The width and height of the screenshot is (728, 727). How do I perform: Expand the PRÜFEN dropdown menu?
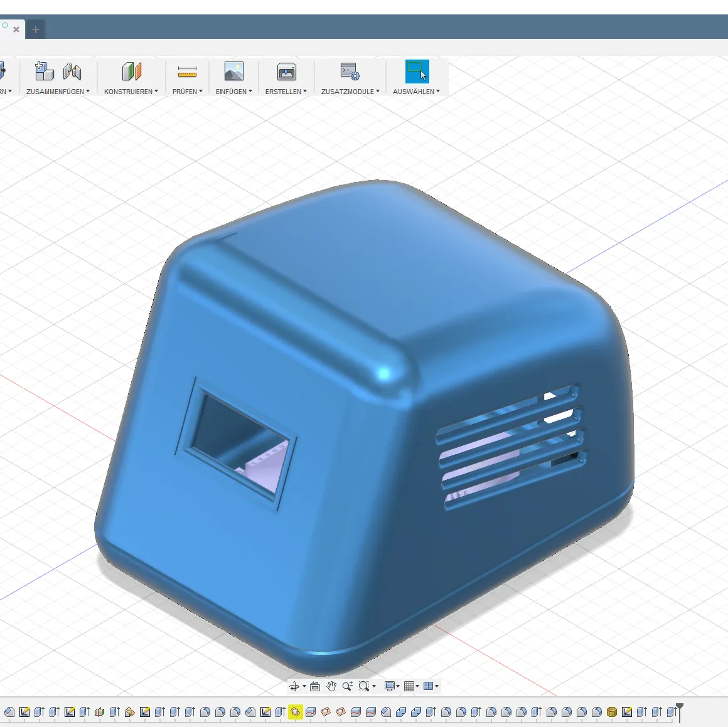pos(188,92)
